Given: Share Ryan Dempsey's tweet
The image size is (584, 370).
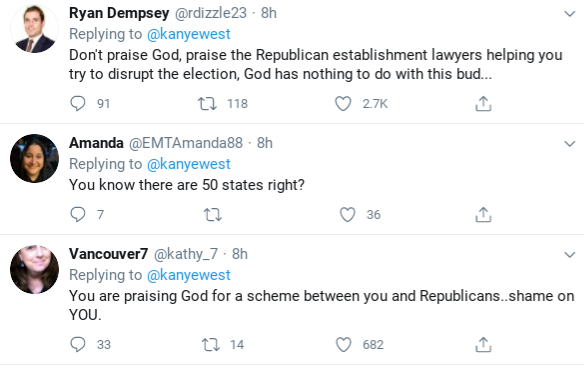Looking at the screenshot, I should coord(483,103).
